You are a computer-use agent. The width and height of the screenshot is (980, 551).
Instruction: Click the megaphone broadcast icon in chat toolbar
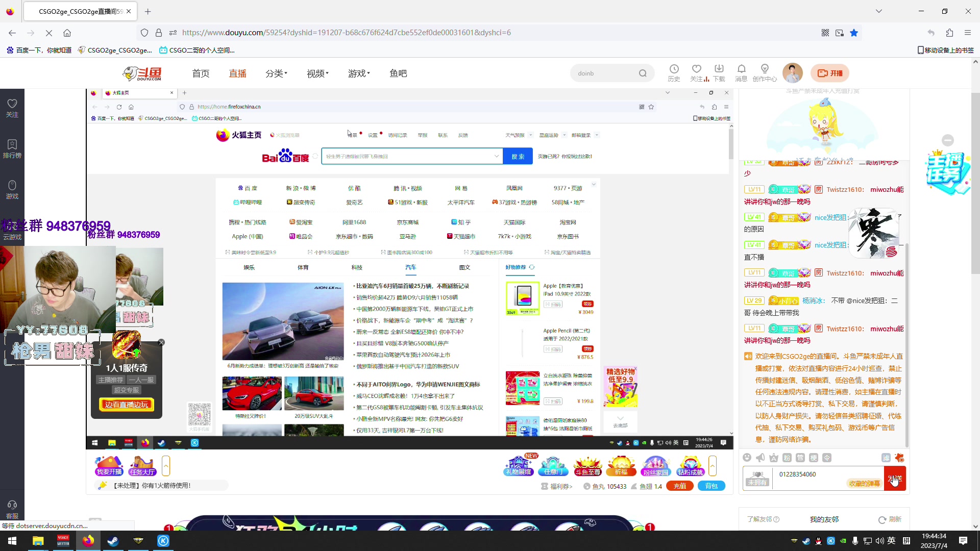(761, 458)
